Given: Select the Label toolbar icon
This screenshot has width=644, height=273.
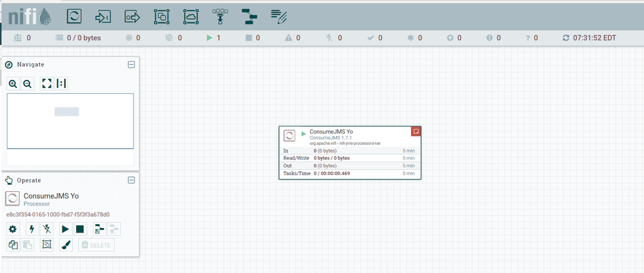Looking at the screenshot, I should coord(279,17).
